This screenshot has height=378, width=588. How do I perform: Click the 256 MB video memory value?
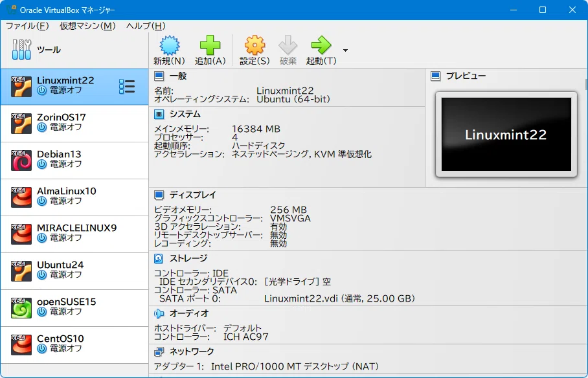click(x=288, y=210)
